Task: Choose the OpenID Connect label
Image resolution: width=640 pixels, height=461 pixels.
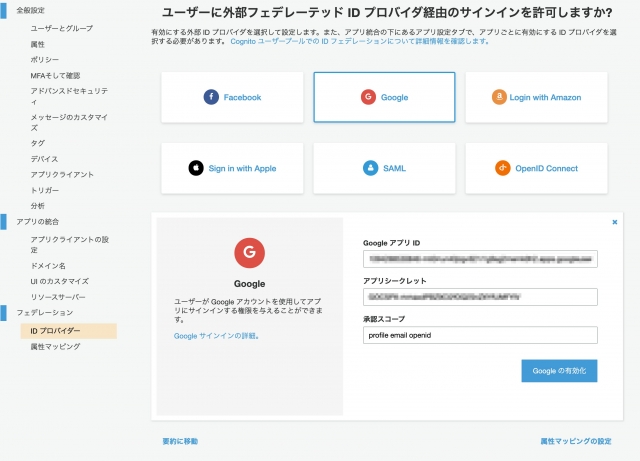Action: 547,169
